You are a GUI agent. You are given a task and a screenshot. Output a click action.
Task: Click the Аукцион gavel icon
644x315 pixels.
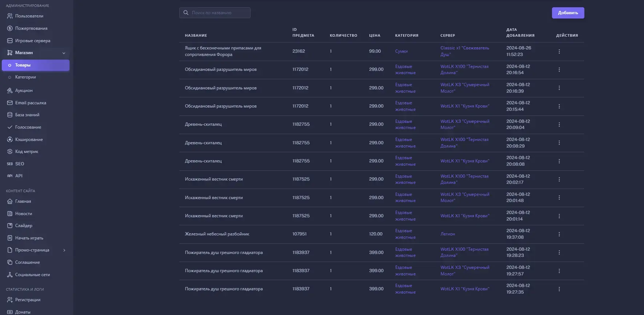(10, 90)
